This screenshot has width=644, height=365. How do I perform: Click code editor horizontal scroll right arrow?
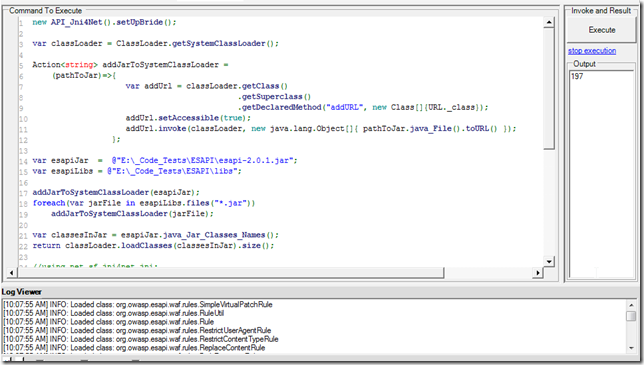[x=538, y=273]
